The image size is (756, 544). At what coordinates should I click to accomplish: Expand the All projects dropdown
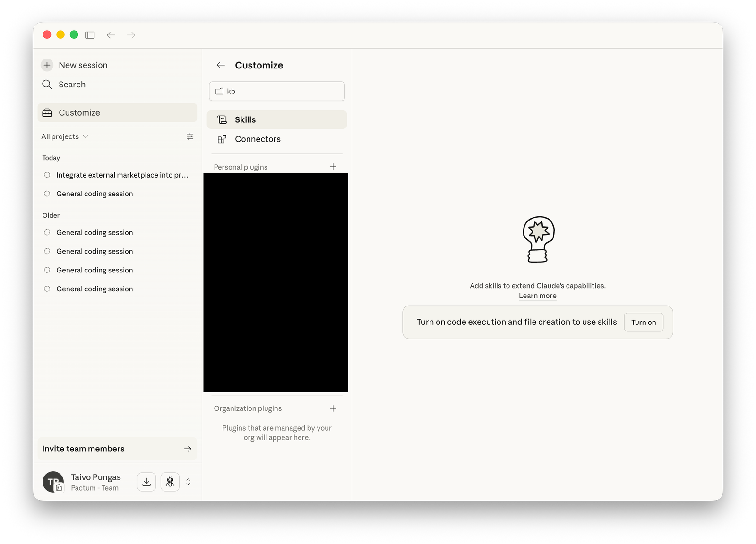64,136
